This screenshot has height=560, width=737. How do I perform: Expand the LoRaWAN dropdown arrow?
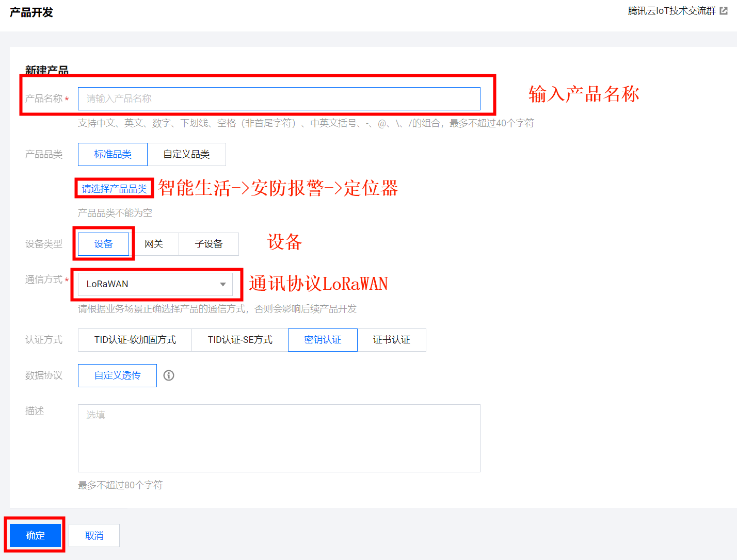coord(223,284)
